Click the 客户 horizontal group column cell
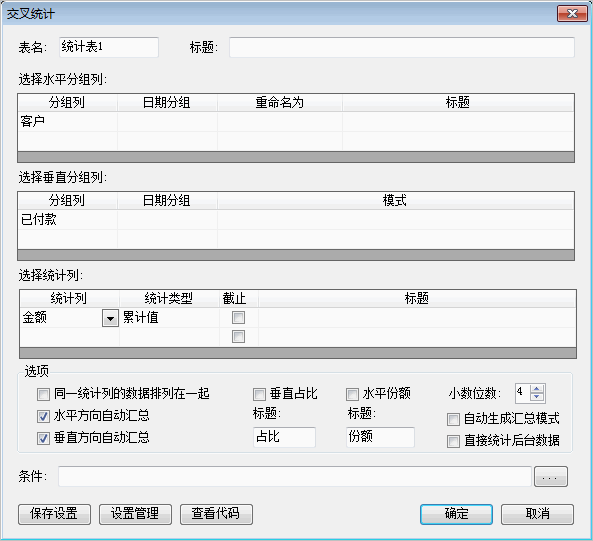Screen dimensions: 593x541 [67, 122]
